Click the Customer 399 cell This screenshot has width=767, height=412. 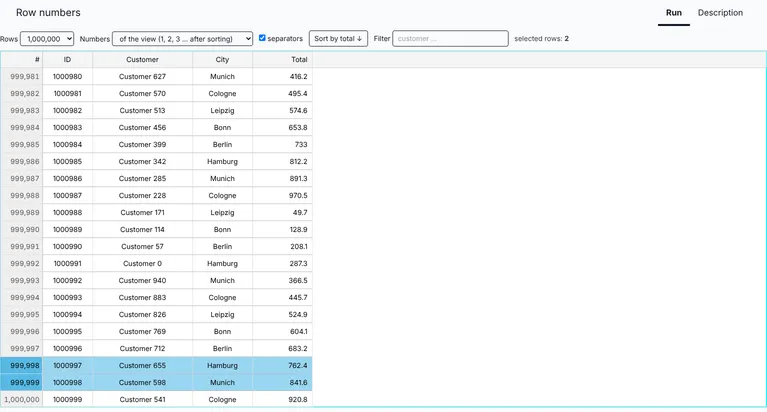pyautogui.click(x=142, y=145)
